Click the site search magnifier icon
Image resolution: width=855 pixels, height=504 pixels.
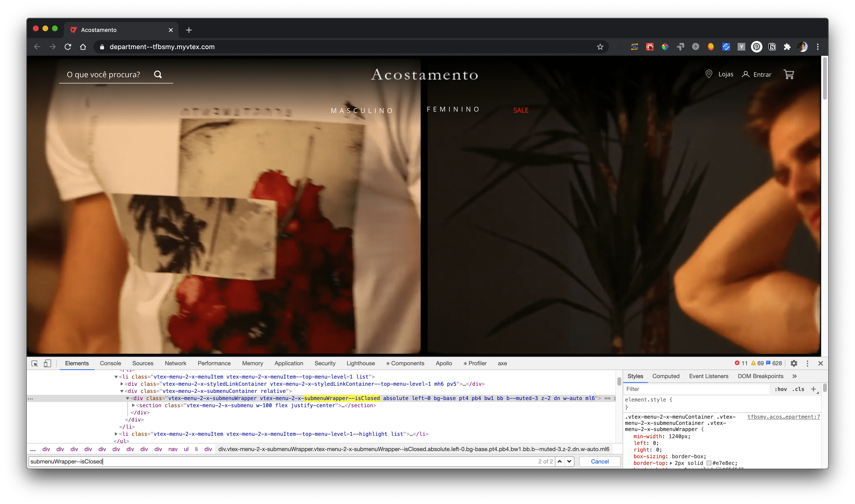pyautogui.click(x=158, y=74)
